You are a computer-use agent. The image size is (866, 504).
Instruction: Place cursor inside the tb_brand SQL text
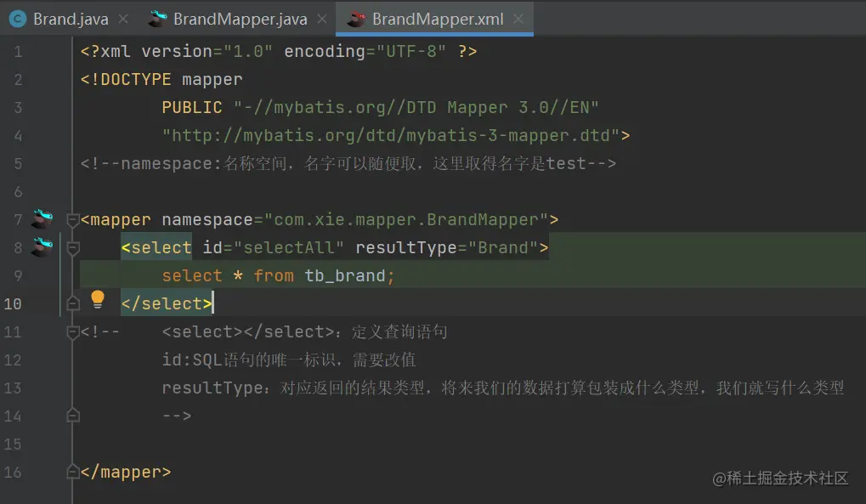(x=347, y=275)
